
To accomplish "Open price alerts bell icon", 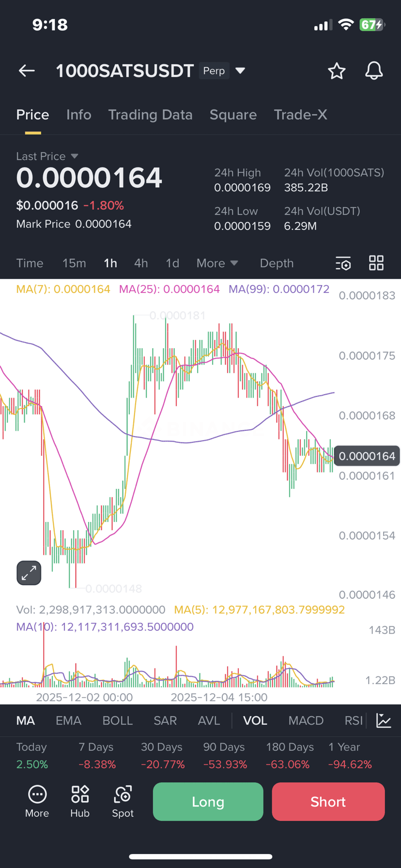I will point(374,71).
